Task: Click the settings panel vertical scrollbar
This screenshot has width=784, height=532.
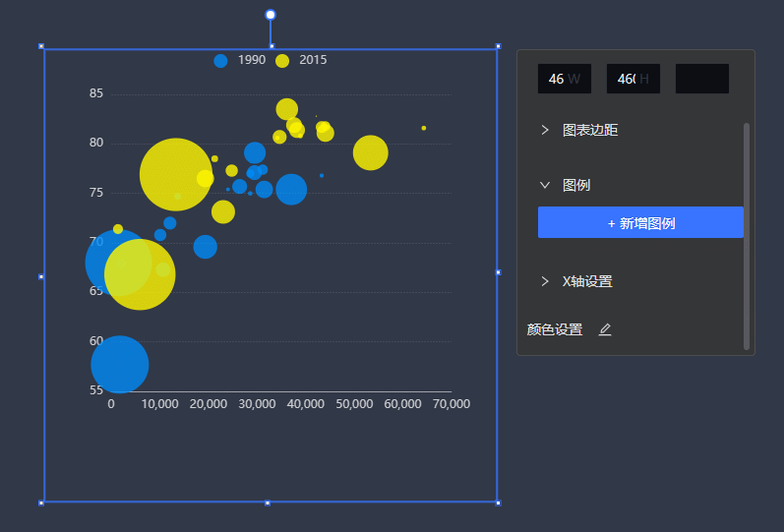Action: pyautogui.click(x=747, y=236)
